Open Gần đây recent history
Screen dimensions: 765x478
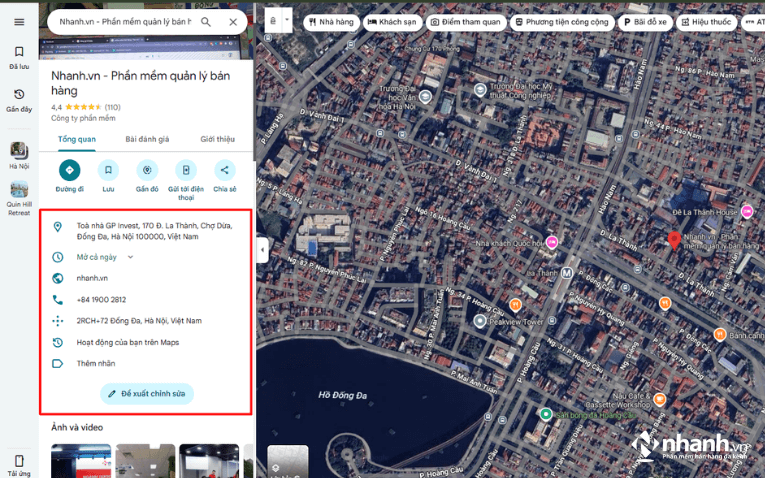tap(19, 100)
